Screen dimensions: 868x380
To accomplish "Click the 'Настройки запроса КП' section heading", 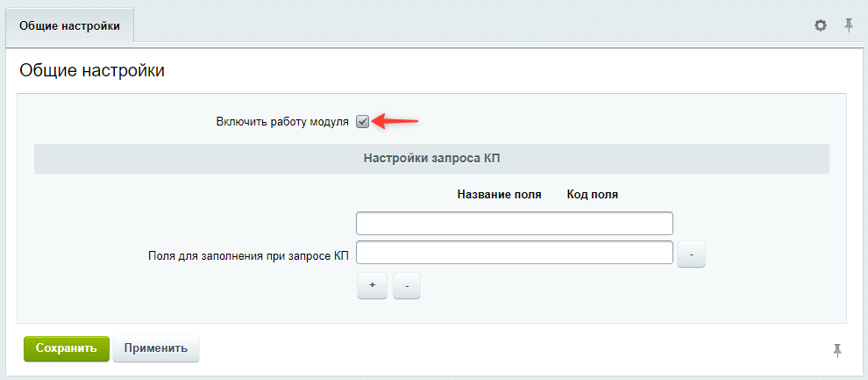I will [431, 159].
